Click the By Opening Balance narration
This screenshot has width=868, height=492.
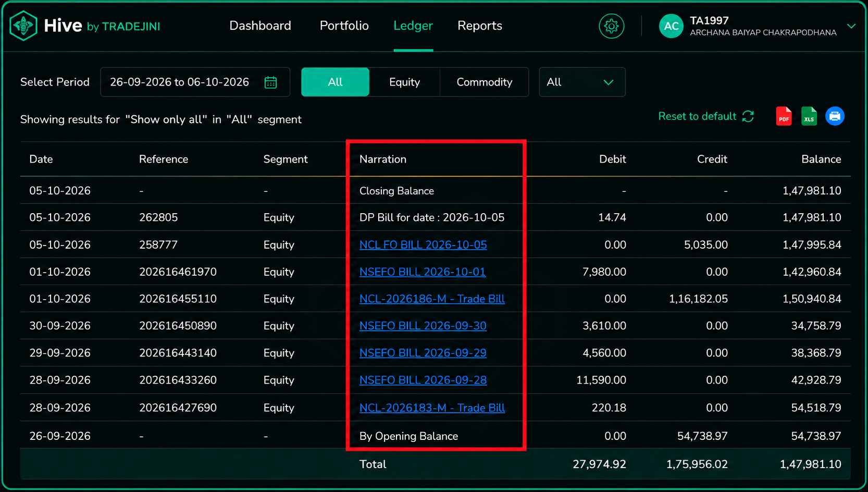(408, 436)
